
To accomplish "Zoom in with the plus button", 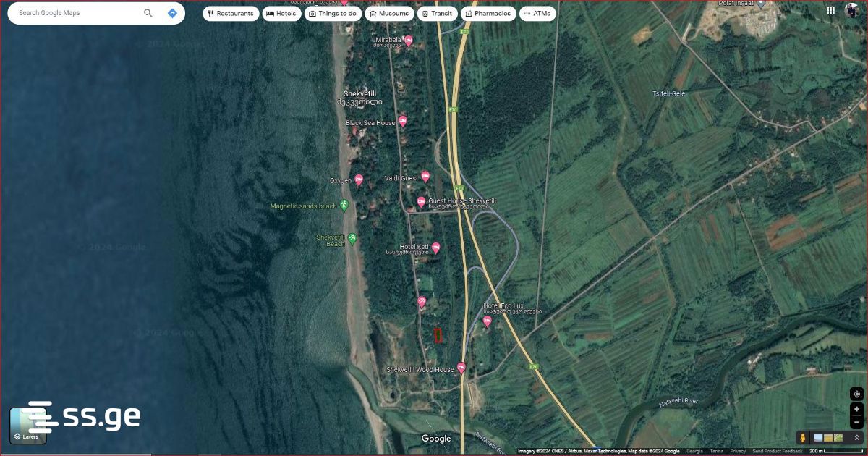I will [856, 409].
